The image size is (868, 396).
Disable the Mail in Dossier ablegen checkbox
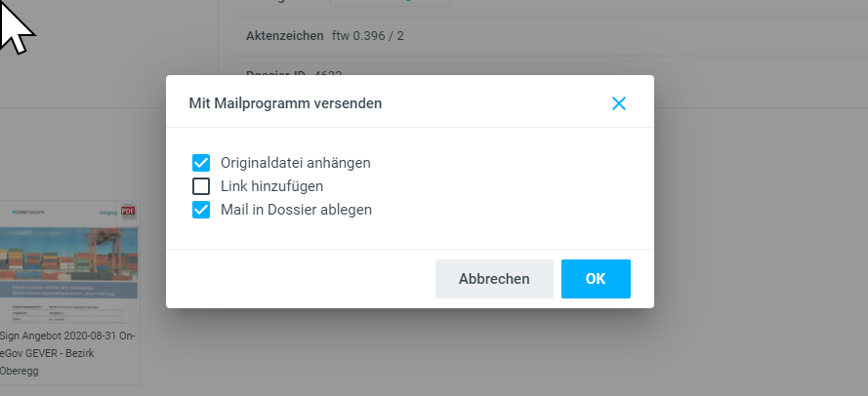pyautogui.click(x=201, y=210)
